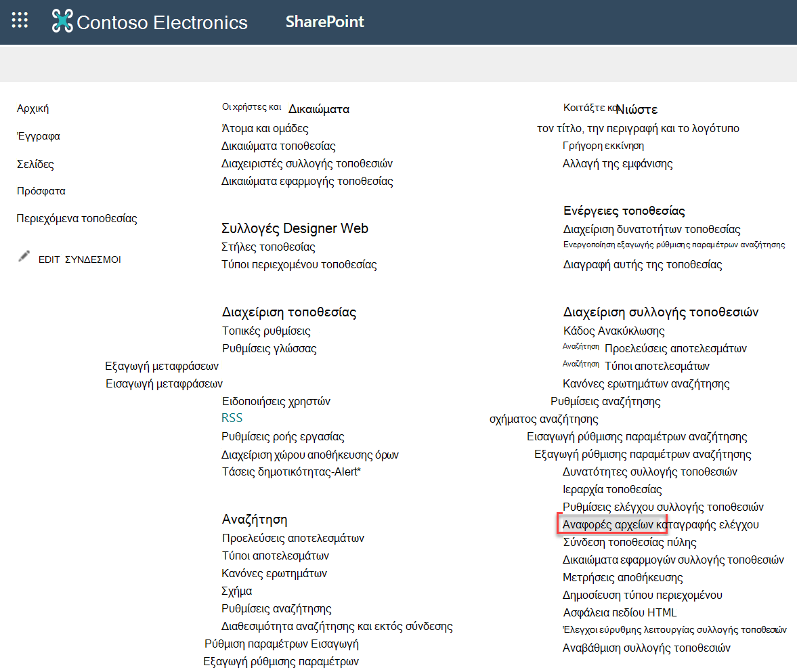Click the Contoso Electronics logo icon
The image size is (797, 672).
[62, 22]
